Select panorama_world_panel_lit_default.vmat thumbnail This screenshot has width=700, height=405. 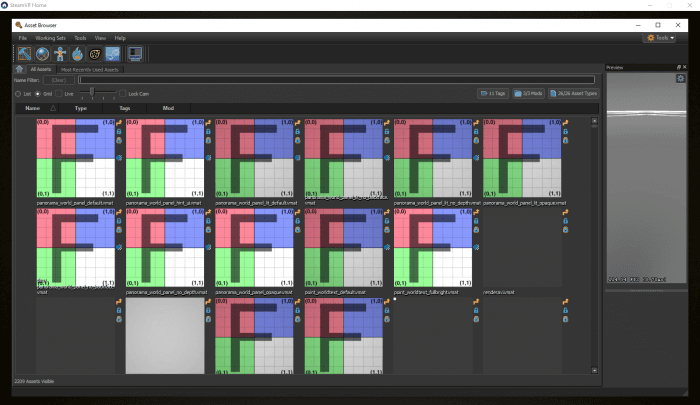point(254,158)
